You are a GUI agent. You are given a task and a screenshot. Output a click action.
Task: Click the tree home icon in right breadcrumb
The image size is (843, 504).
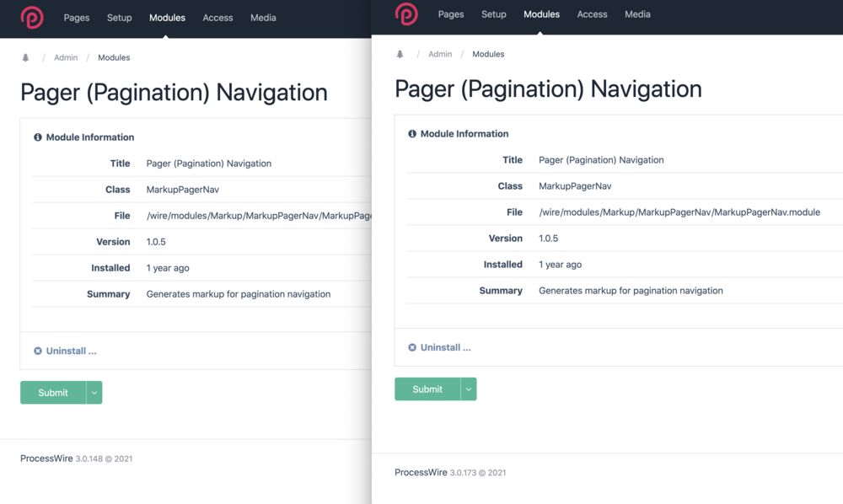click(x=400, y=55)
